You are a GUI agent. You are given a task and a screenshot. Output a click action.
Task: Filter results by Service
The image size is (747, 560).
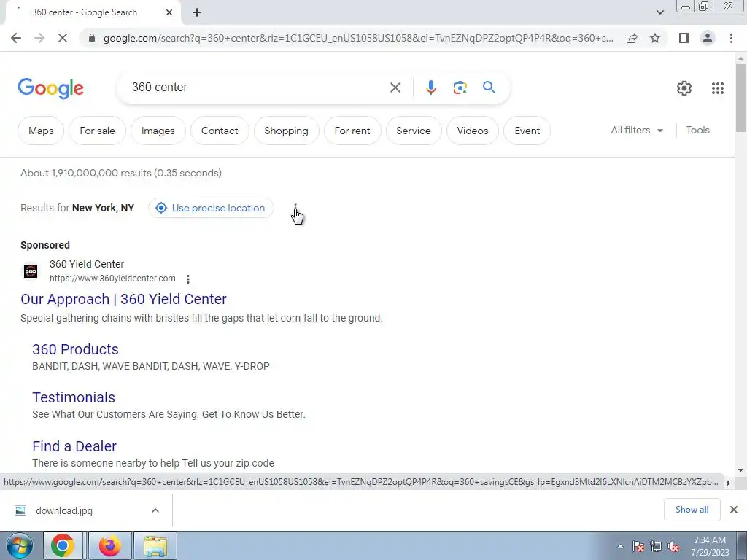pyautogui.click(x=414, y=131)
